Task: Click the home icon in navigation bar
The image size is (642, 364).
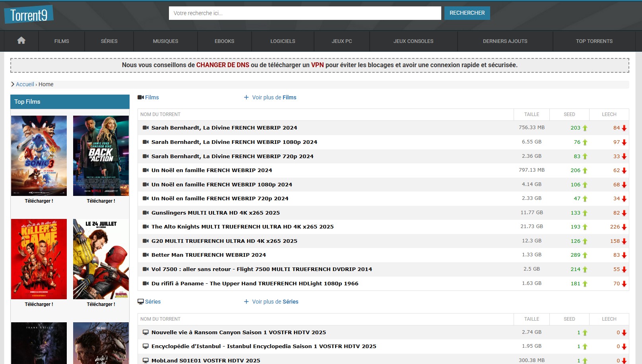Action: (x=21, y=41)
